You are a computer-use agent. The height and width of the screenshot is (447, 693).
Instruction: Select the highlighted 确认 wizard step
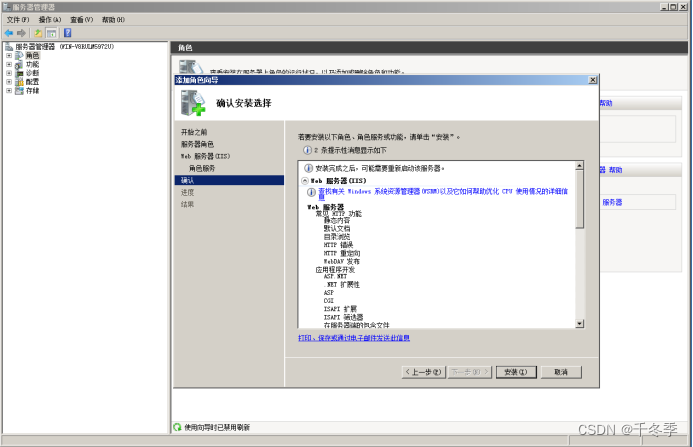click(229, 180)
